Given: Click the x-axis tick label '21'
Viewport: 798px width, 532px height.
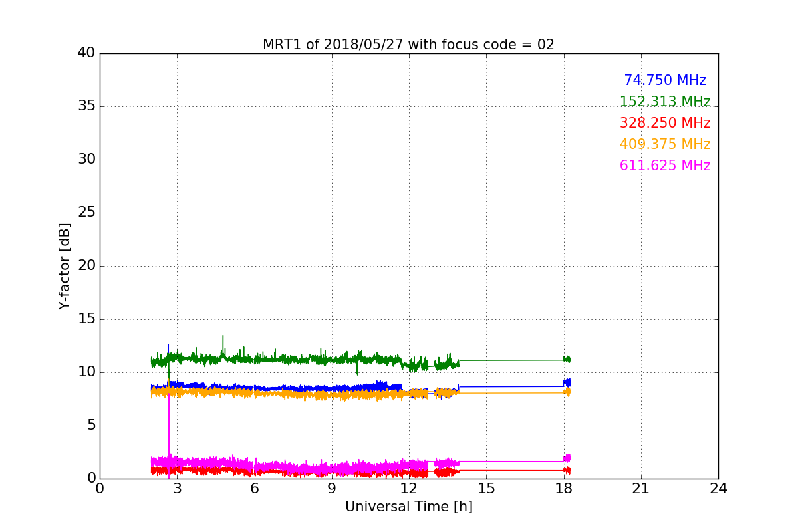Looking at the screenshot, I should click(641, 489).
